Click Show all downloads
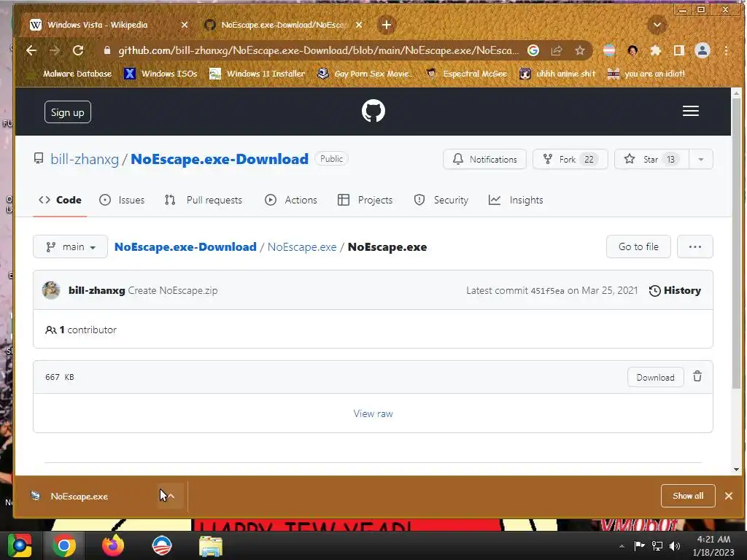This screenshot has width=747, height=560. point(688,496)
